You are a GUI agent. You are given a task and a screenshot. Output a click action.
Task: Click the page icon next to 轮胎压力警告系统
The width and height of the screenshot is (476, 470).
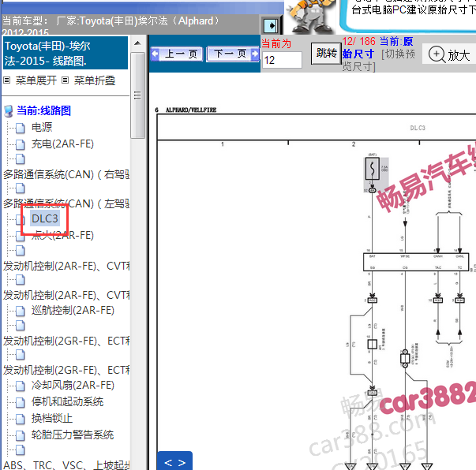click(21, 436)
